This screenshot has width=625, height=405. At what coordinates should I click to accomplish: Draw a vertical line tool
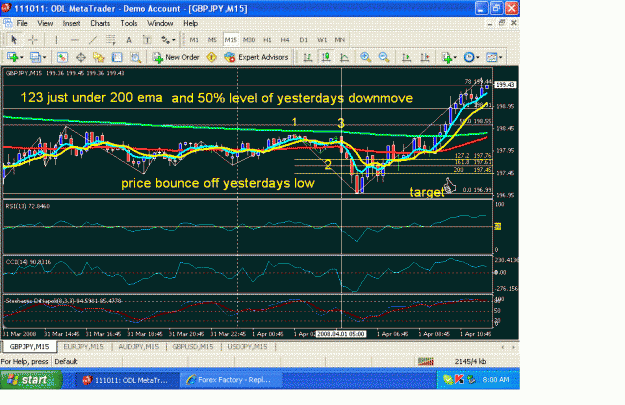pos(56,39)
